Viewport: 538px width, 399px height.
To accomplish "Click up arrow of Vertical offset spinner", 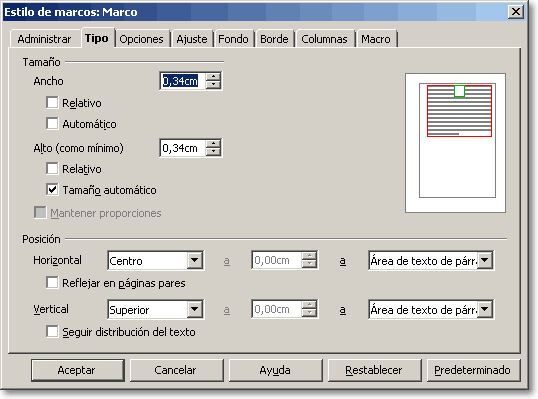I will point(309,305).
